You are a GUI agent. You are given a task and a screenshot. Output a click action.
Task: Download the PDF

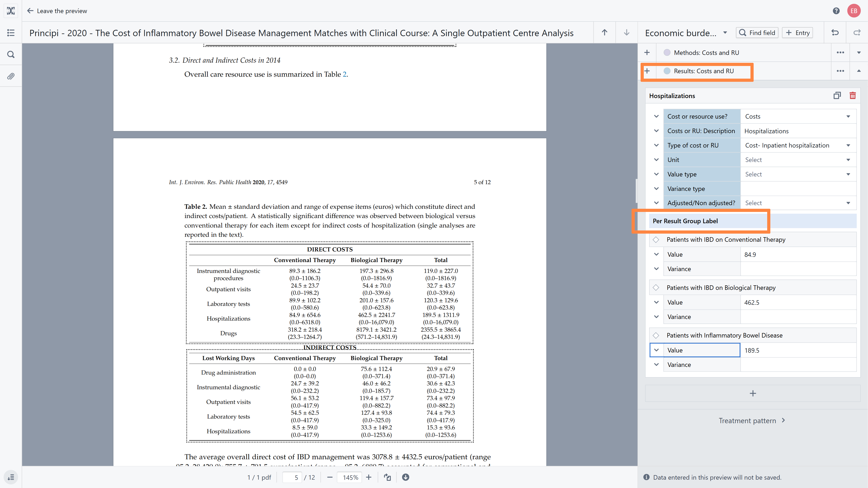[x=406, y=477]
